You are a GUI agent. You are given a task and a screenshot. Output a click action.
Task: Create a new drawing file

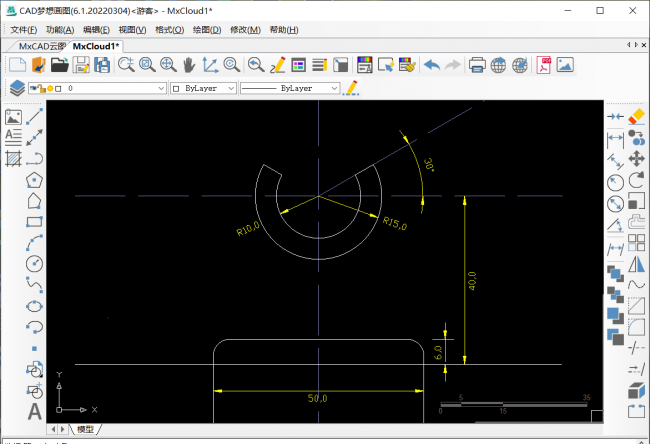17,65
